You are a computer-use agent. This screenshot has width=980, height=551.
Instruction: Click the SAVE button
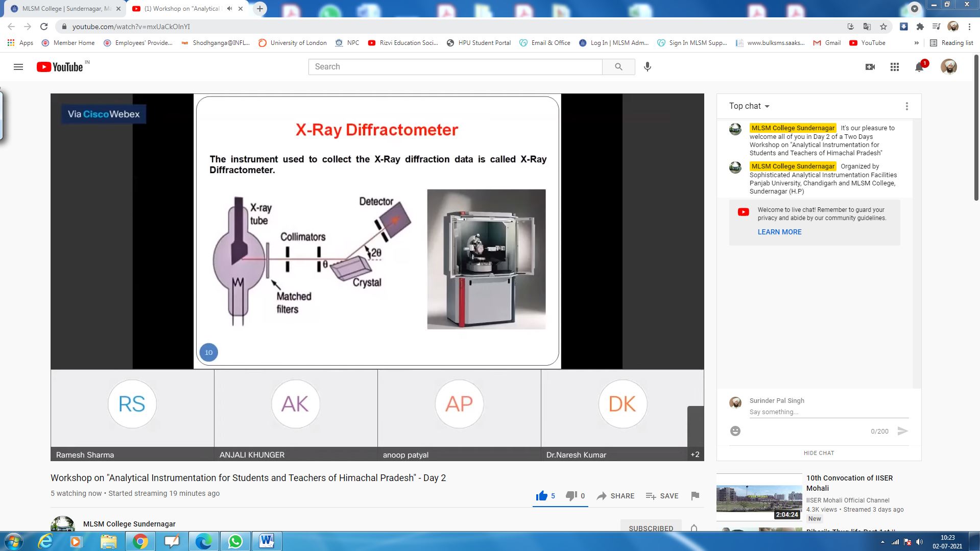point(662,496)
